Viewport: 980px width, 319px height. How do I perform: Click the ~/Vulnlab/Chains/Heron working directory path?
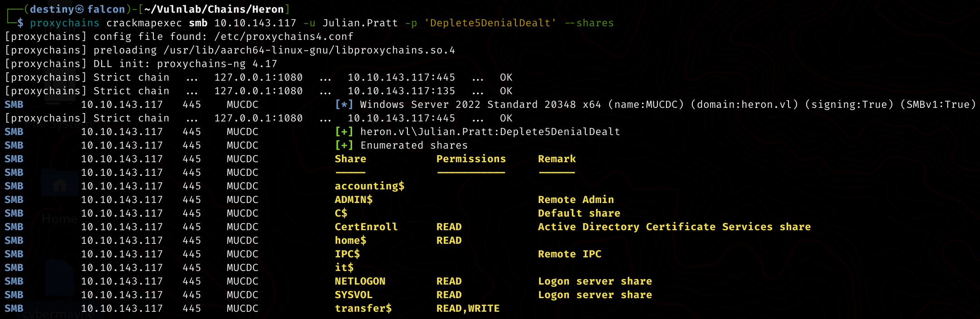pyautogui.click(x=214, y=10)
